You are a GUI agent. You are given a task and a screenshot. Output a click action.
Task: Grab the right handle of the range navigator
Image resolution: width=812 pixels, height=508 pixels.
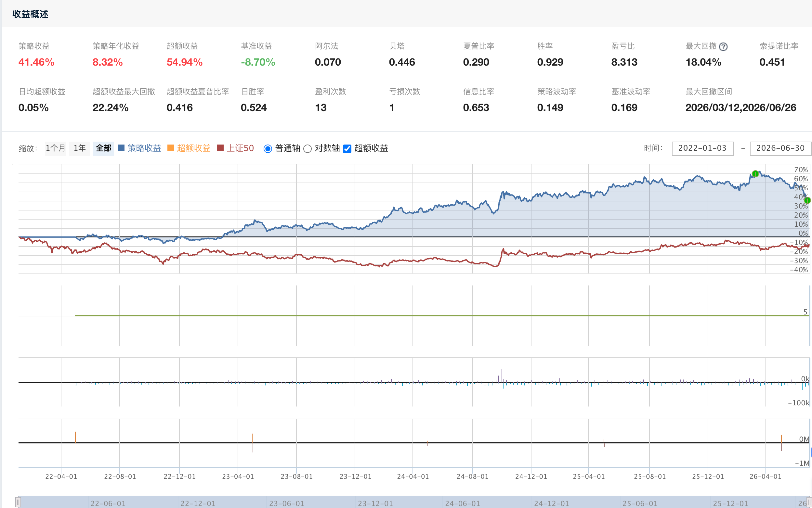point(809,502)
